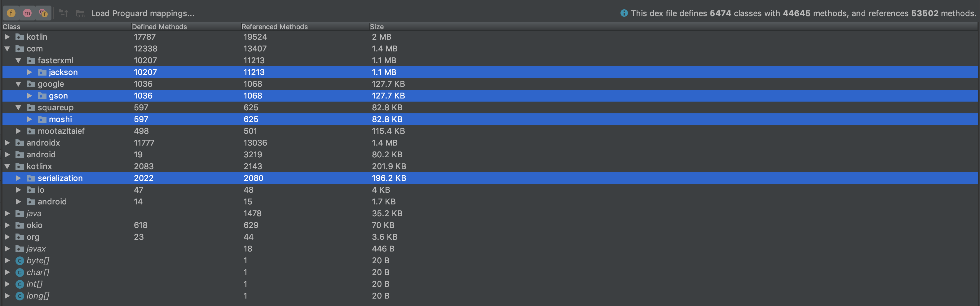
Task: Click the mootazltaief folder icon
Action: [x=31, y=131]
